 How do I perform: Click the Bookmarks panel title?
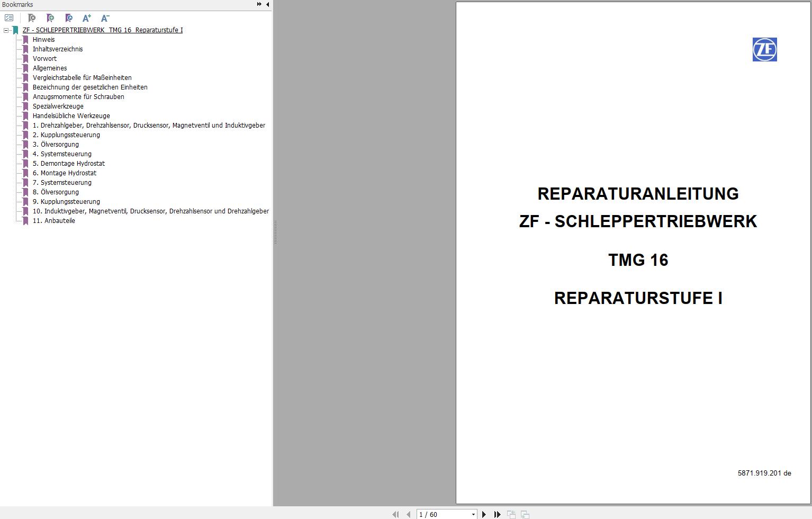tap(17, 4)
